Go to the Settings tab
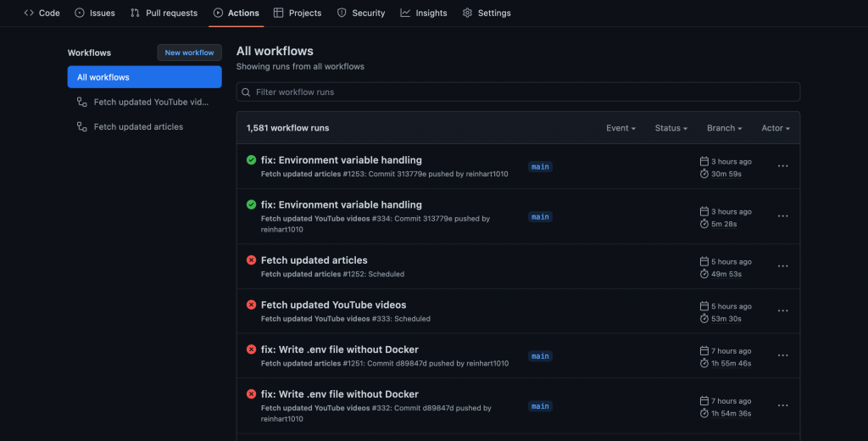The image size is (868, 441). click(487, 14)
